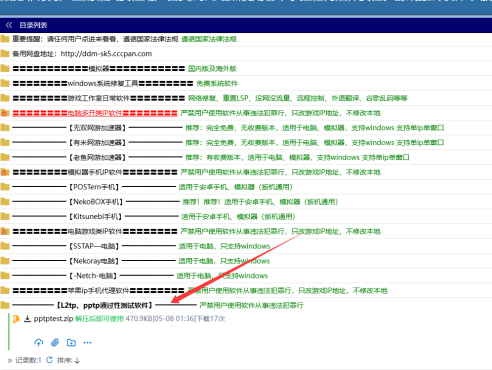Click the 470.9KB[05-08 01:36]下载17次 file info
The width and height of the screenshot is (492, 370).
175,319
